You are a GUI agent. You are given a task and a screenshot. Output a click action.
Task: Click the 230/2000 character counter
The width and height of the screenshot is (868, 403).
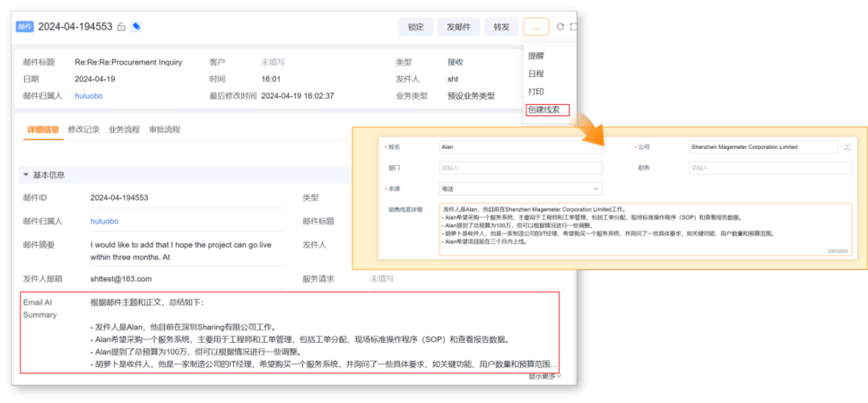838,251
